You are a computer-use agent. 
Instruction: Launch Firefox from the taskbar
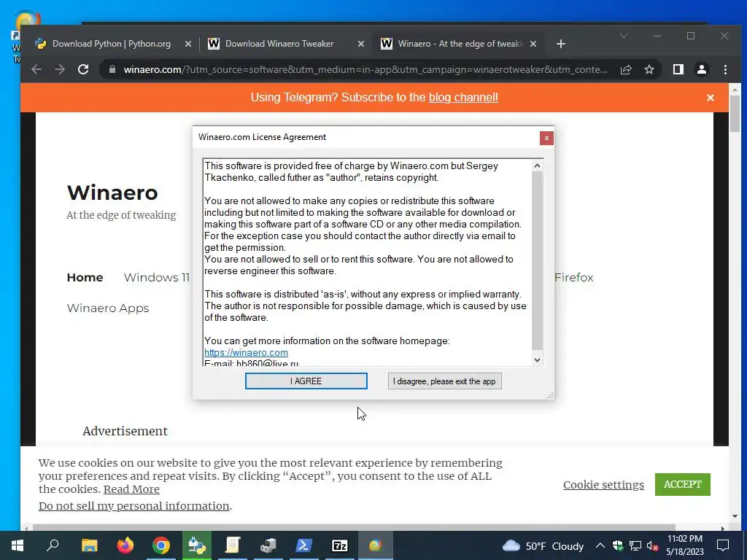[125, 545]
